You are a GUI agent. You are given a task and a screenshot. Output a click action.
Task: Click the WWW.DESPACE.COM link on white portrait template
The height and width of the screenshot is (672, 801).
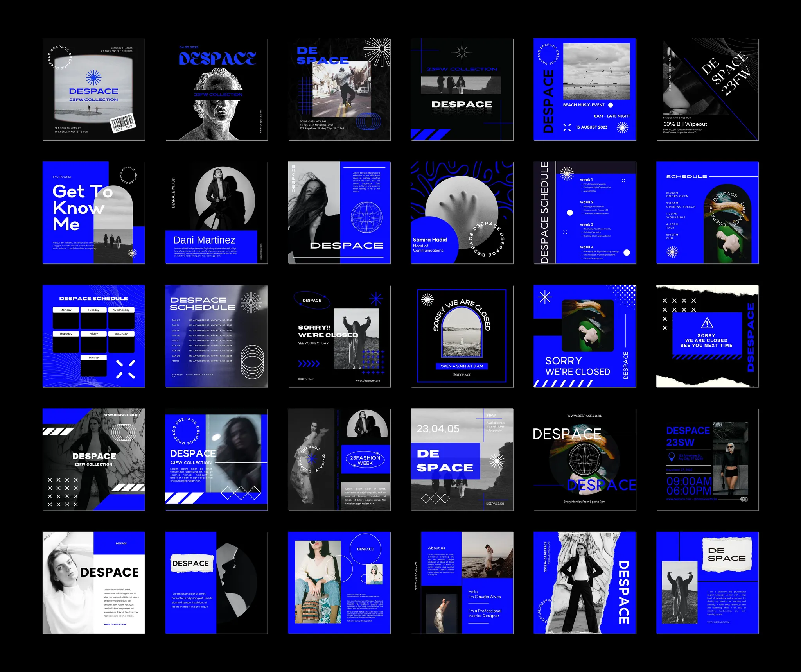115,624
